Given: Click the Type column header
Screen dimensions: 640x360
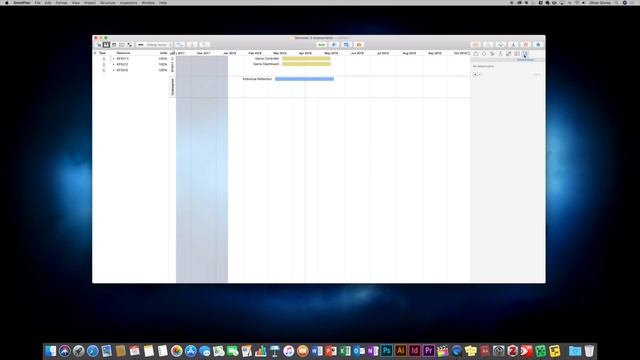Looking at the screenshot, I should pyautogui.click(x=102, y=53).
